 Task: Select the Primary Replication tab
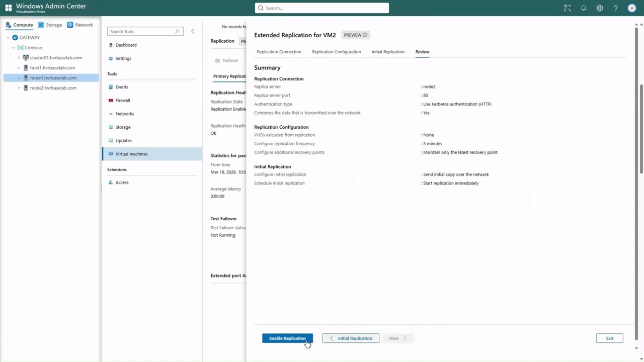tap(229, 76)
